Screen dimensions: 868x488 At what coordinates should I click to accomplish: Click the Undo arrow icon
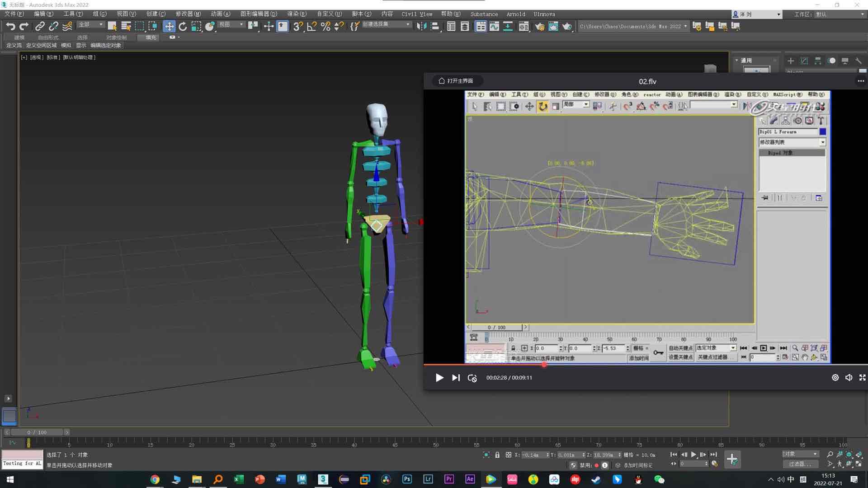[x=10, y=26]
